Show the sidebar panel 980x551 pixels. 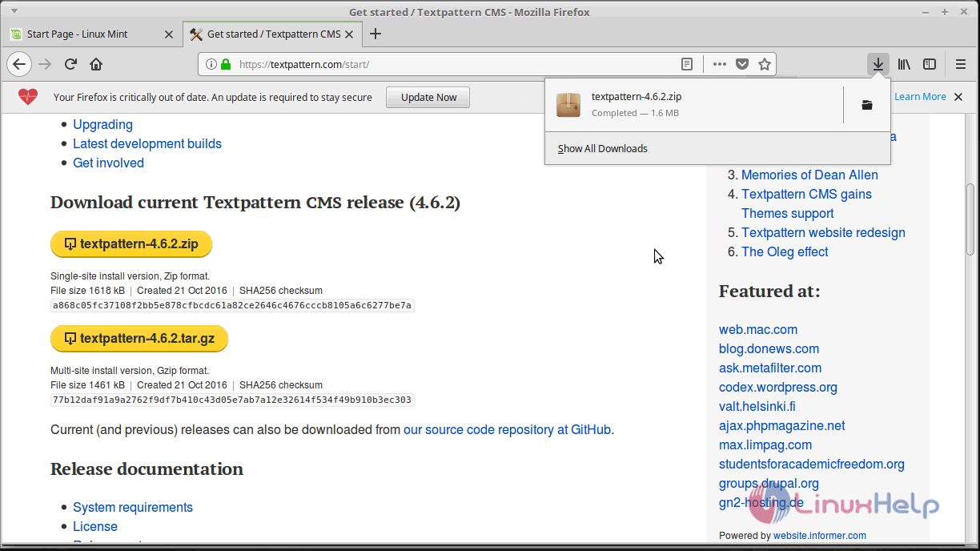(930, 64)
